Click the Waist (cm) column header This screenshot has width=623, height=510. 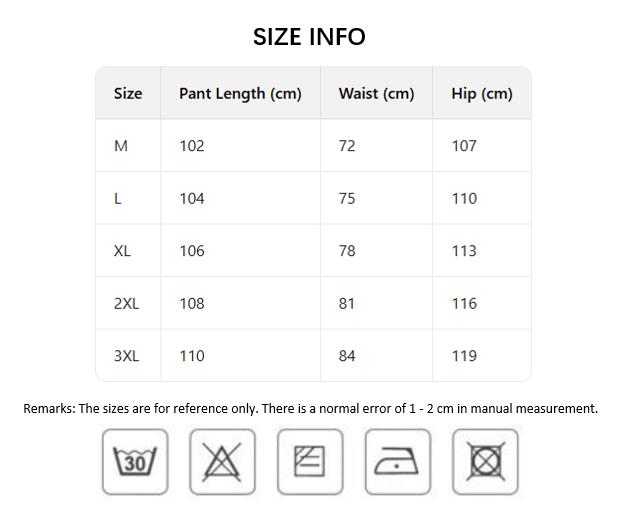click(376, 94)
